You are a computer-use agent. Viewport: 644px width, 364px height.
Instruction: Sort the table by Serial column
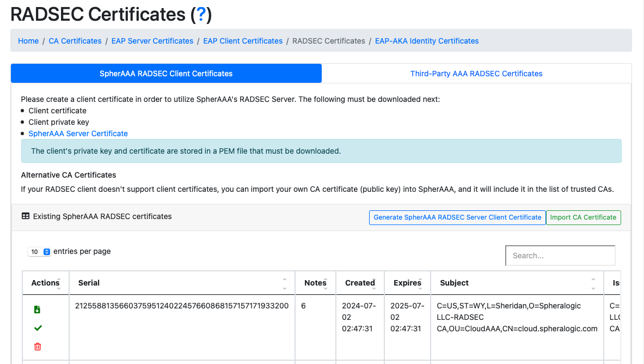[x=182, y=283]
